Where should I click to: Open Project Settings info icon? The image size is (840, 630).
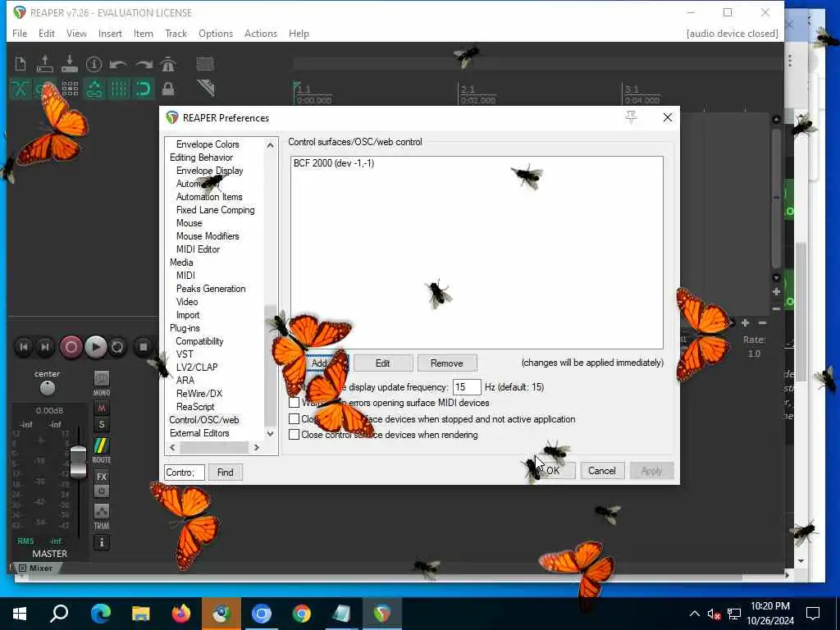pos(94,64)
